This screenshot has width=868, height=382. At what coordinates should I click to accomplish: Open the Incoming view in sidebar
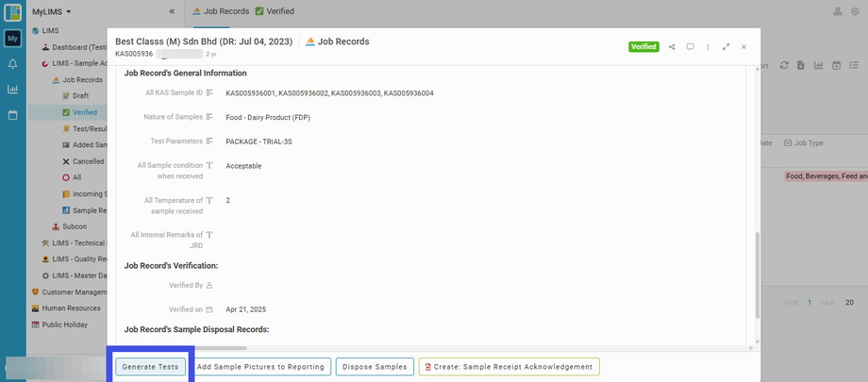pos(84,194)
